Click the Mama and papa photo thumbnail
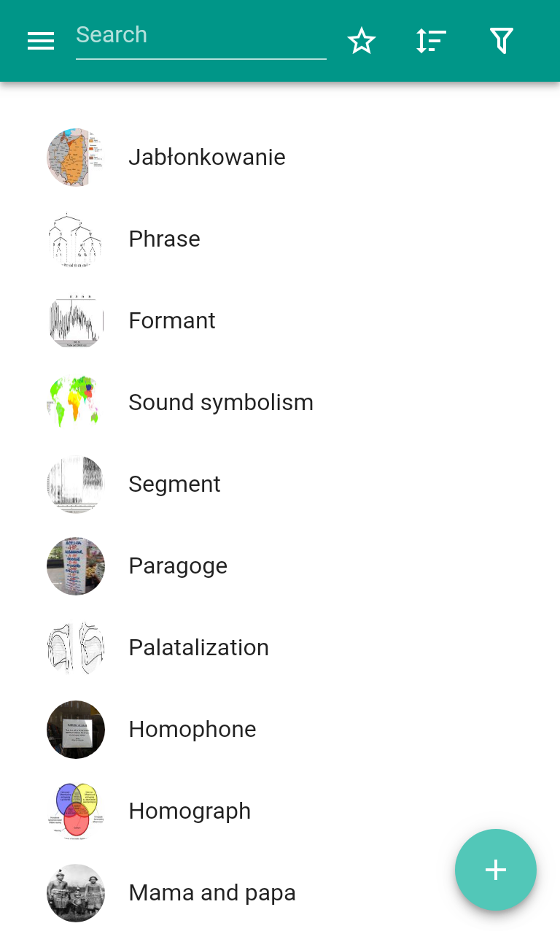The height and width of the screenshot is (934, 560). tap(76, 893)
